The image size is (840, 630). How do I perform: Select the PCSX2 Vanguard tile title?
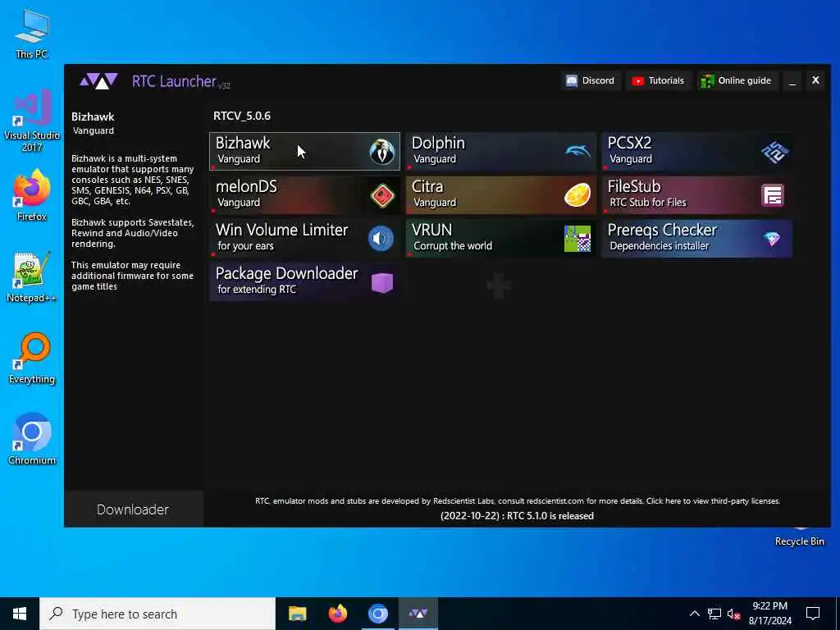coord(629,143)
